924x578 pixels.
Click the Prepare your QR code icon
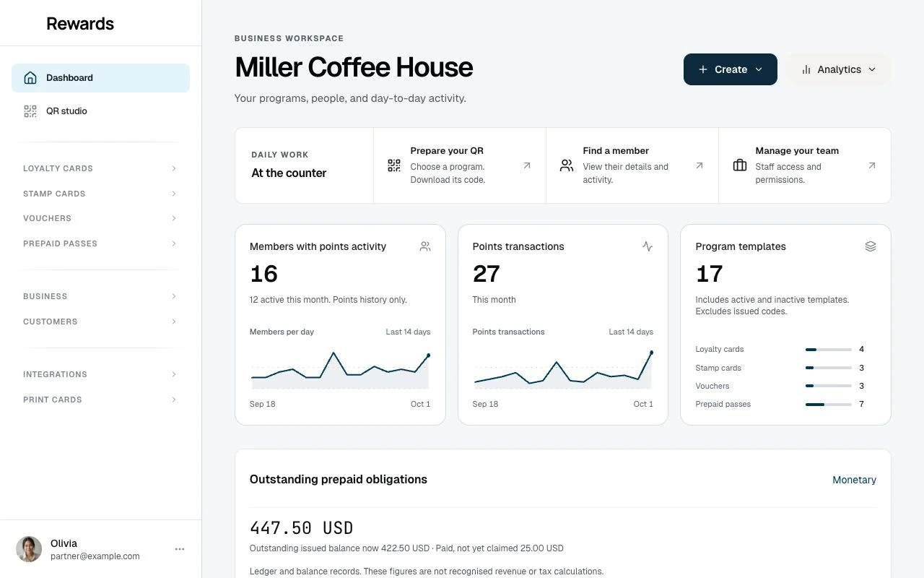point(394,165)
